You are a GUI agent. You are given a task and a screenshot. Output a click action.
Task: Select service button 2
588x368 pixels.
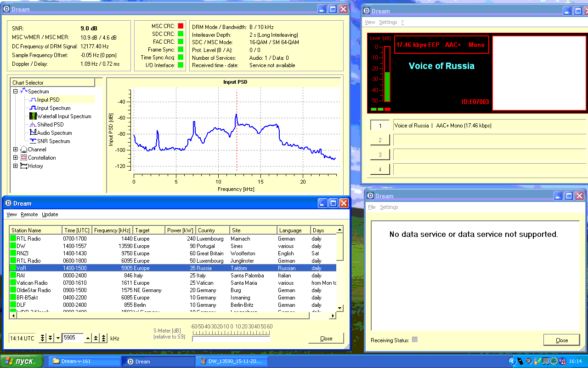[x=380, y=140]
